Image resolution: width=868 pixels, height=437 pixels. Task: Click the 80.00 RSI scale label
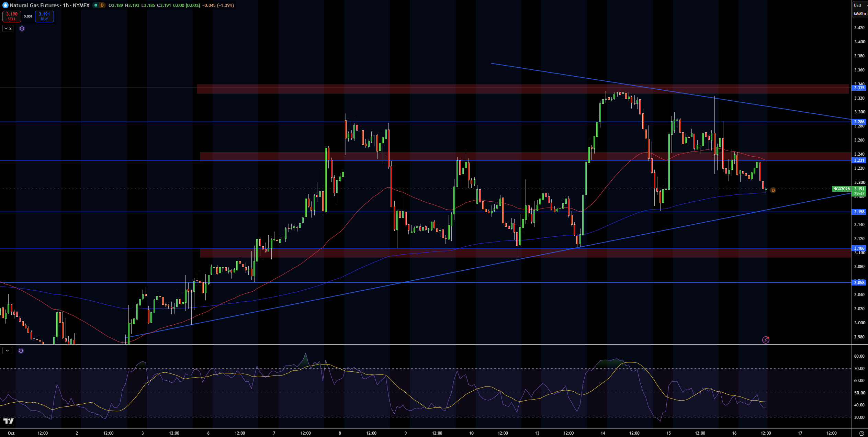point(859,356)
